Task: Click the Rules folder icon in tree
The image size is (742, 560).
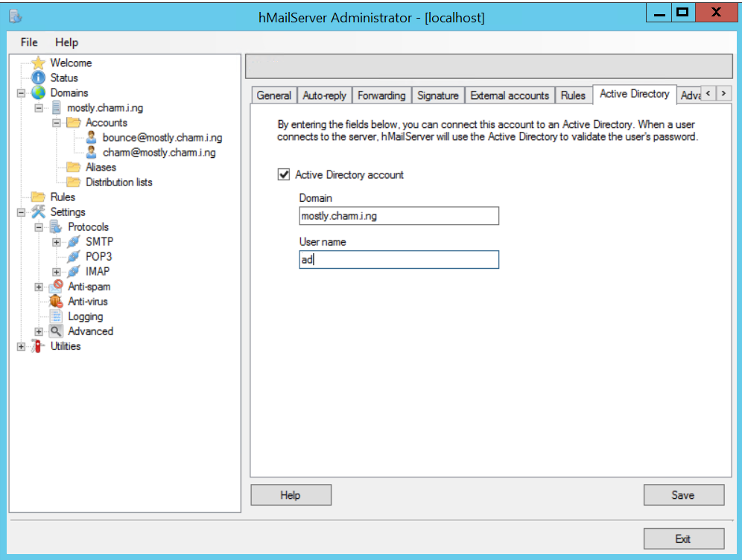Action: point(38,197)
